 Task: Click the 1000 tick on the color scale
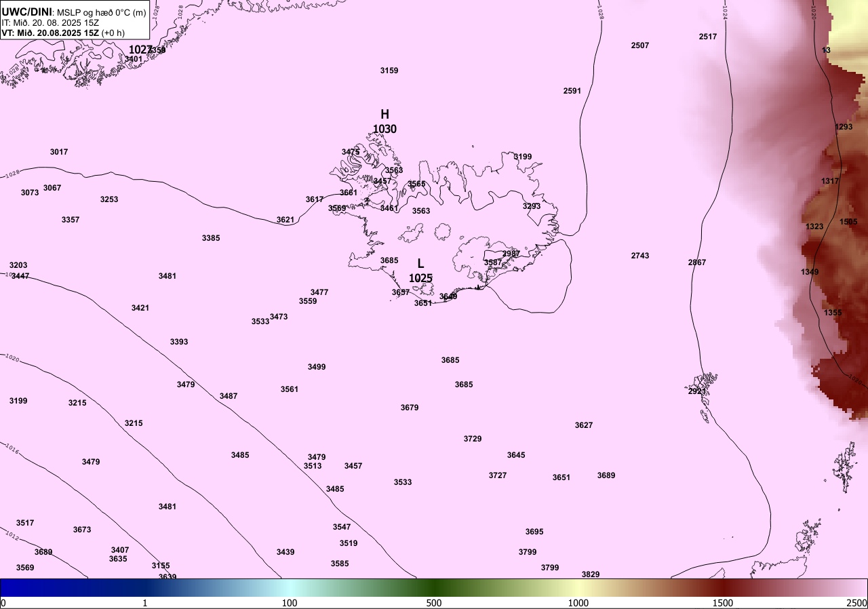tap(578, 603)
